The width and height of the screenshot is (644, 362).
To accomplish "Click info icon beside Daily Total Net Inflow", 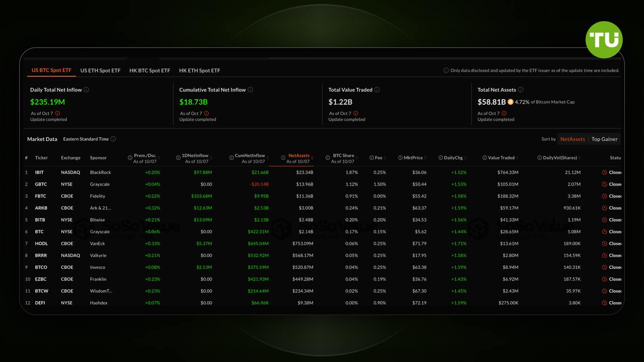I will 87,89.
